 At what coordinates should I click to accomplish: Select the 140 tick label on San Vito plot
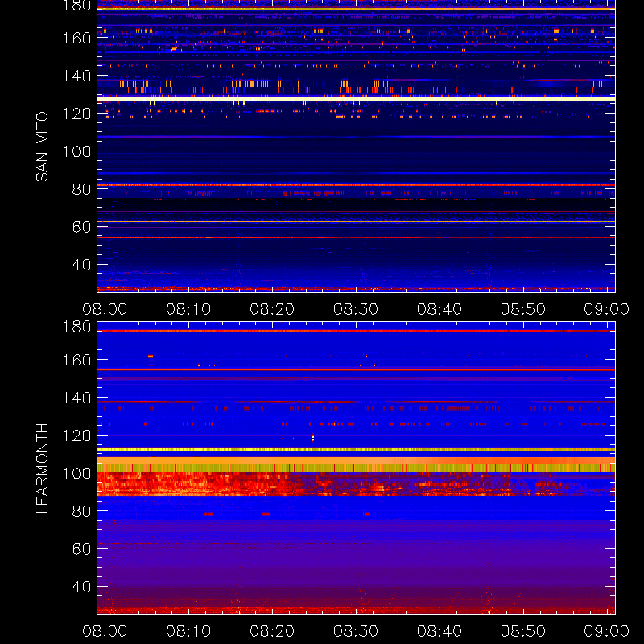76,76
